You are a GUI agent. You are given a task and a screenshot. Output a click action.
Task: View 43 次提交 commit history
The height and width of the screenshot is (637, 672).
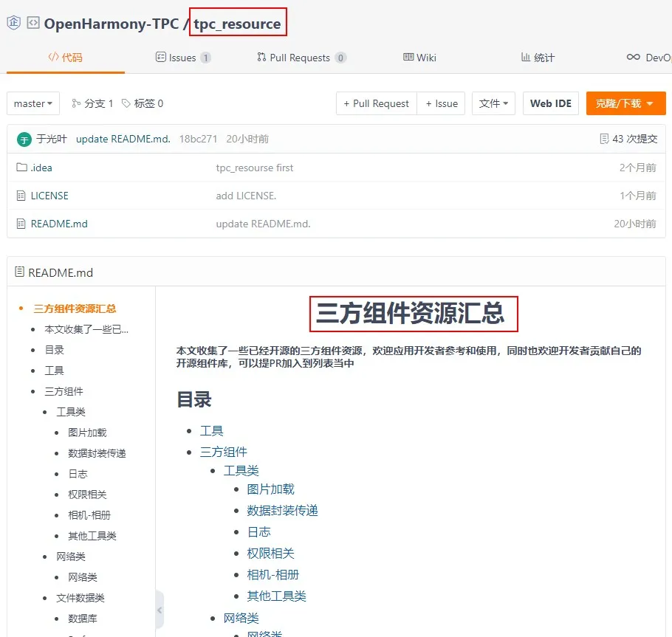(x=635, y=139)
